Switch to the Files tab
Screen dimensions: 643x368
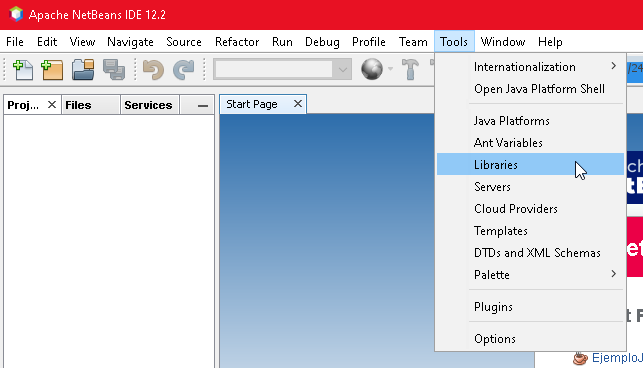[x=90, y=105]
